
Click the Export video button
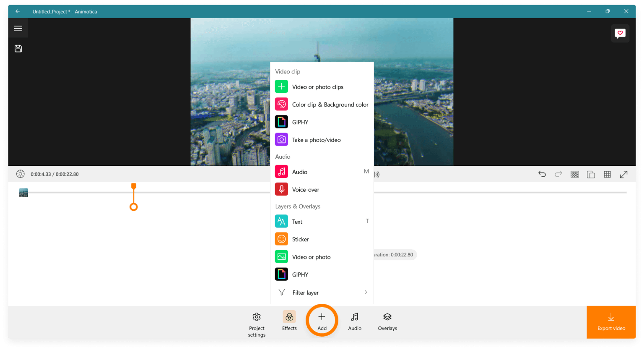611,322
